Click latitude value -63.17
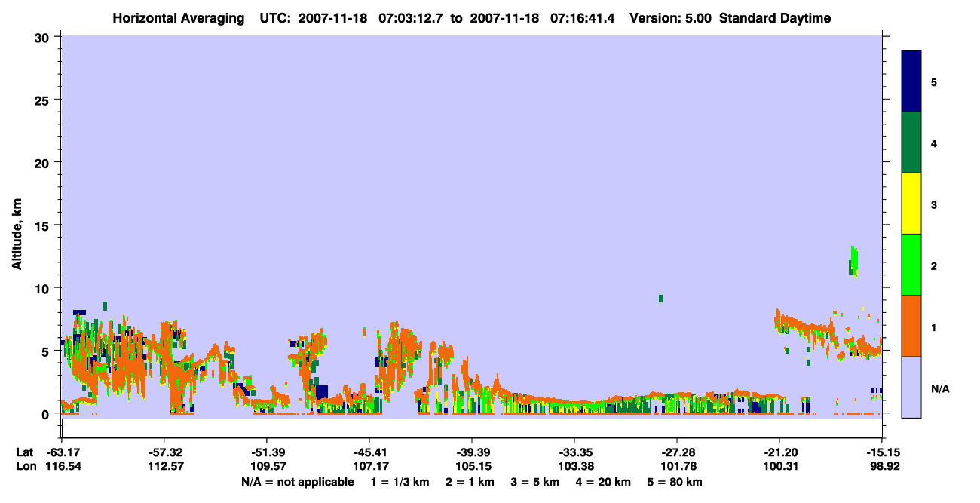The image size is (980, 503). [63, 452]
